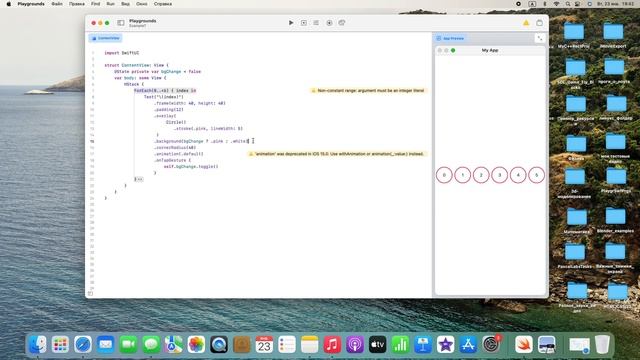Tap circle numbered 1 in the preview

(462, 175)
